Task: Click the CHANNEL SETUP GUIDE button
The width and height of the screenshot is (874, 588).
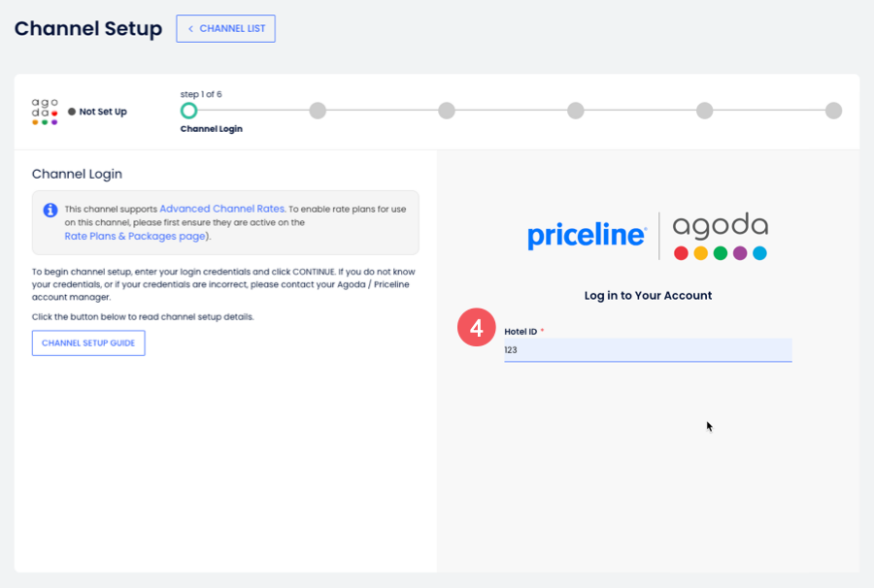Action: click(88, 343)
